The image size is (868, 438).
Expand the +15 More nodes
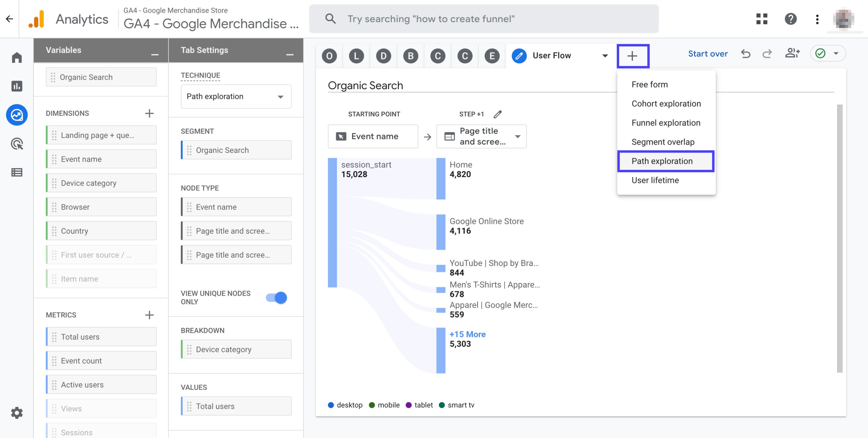point(467,334)
